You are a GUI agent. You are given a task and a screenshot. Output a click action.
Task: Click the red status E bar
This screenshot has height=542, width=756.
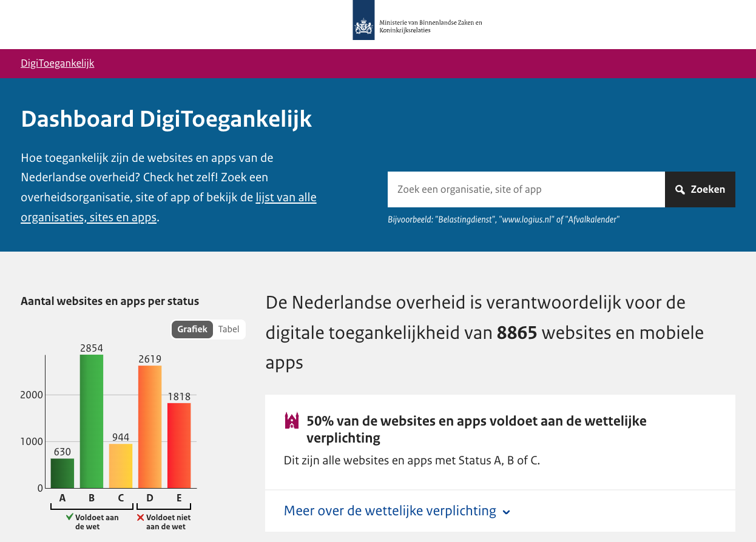click(179, 446)
